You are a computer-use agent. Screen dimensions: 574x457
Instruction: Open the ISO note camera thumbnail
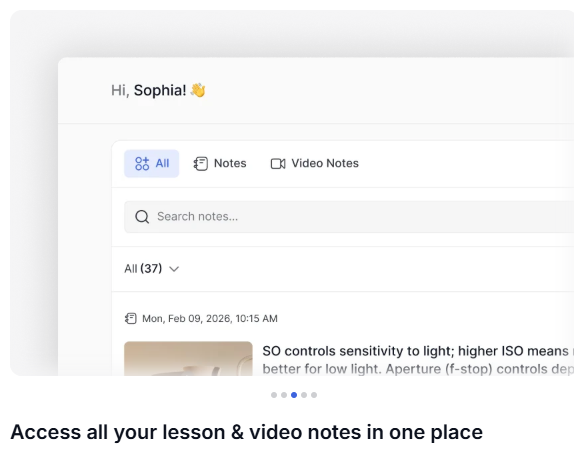click(x=188, y=358)
